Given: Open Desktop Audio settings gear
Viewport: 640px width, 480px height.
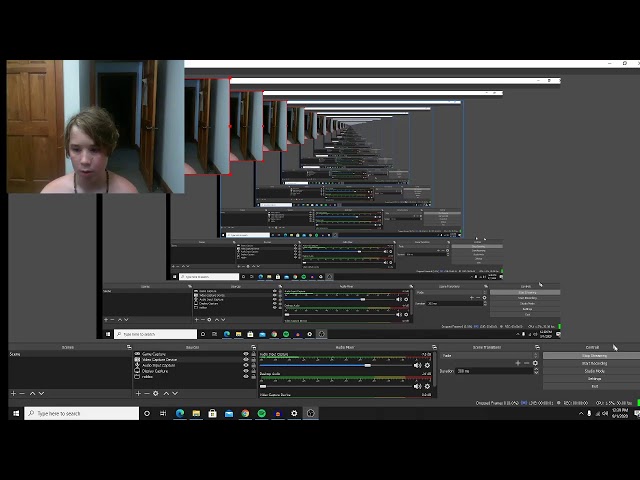Looking at the screenshot, I should click(x=427, y=386).
